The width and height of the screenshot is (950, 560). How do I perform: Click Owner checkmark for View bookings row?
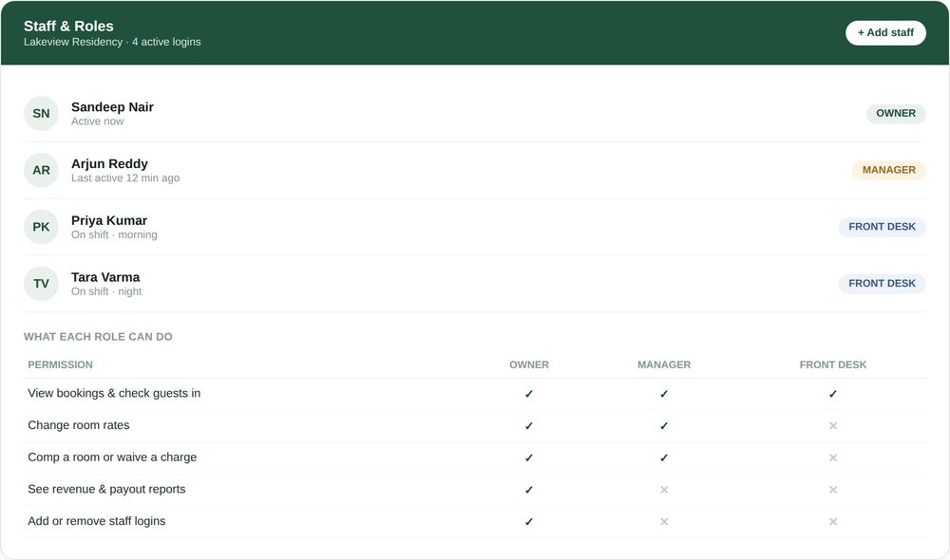(x=529, y=394)
